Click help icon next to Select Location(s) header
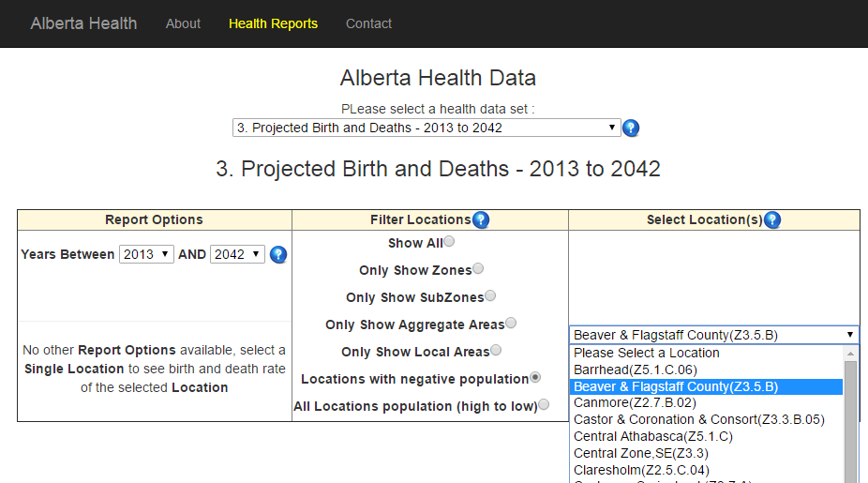 click(772, 219)
